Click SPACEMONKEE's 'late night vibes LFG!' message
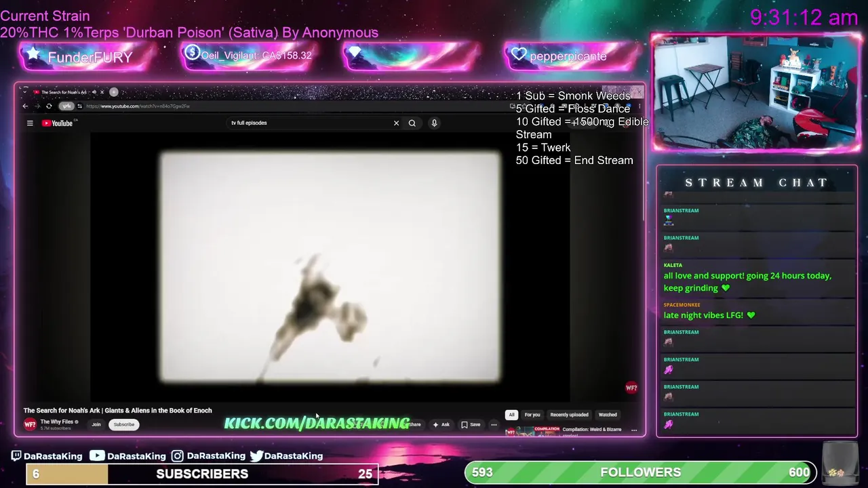The width and height of the screenshot is (868, 488). coord(709,315)
